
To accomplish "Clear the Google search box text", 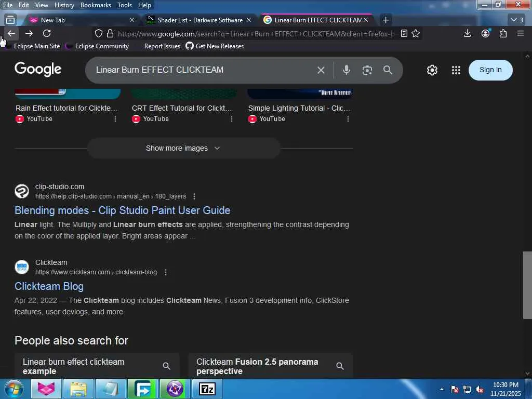I will [321, 70].
